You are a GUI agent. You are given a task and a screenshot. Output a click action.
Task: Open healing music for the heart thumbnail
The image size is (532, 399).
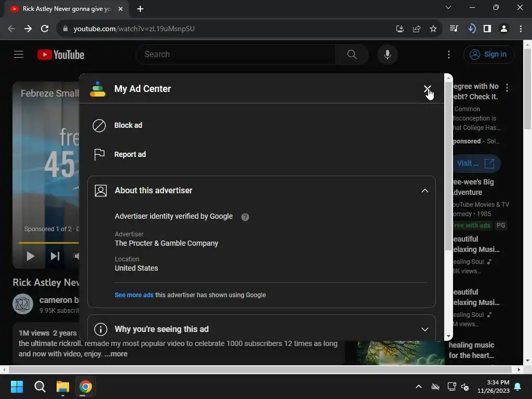coord(401,353)
